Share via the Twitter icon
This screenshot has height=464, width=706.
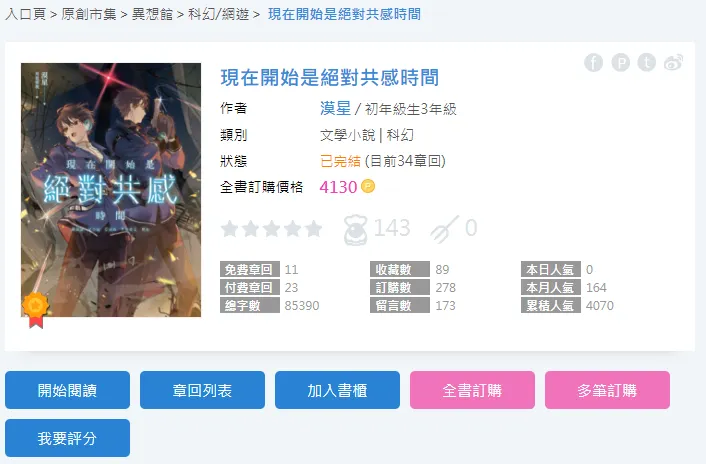pos(647,63)
